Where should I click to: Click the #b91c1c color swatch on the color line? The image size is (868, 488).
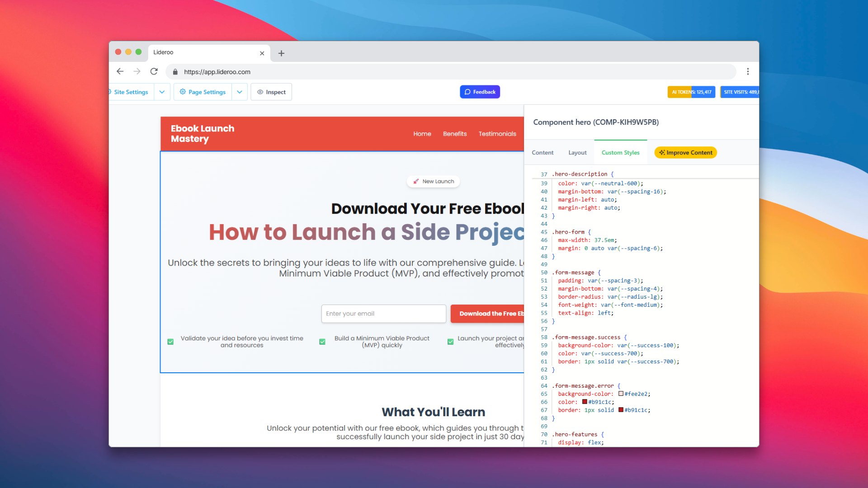[x=585, y=402]
